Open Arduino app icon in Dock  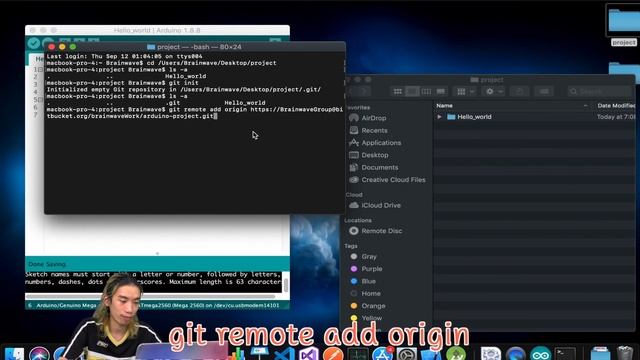tap(540, 353)
